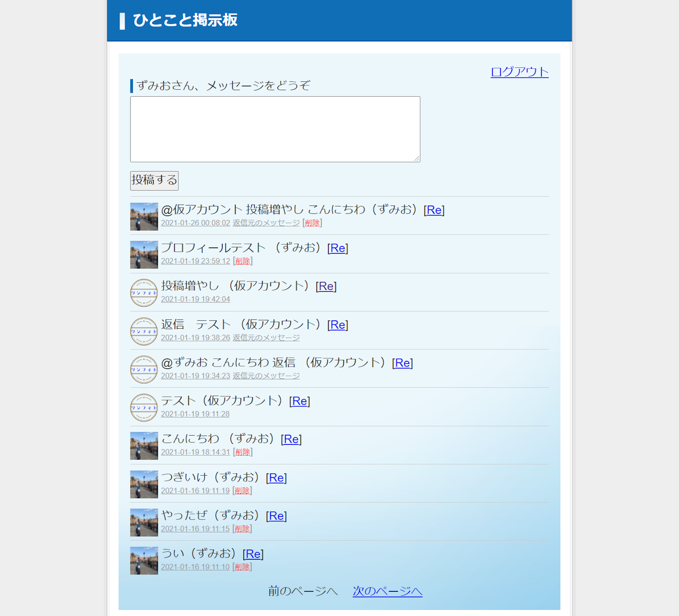
Task: Click the avatar next to つぎいけ（ずみお）post
Action: pyautogui.click(x=143, y=484)
